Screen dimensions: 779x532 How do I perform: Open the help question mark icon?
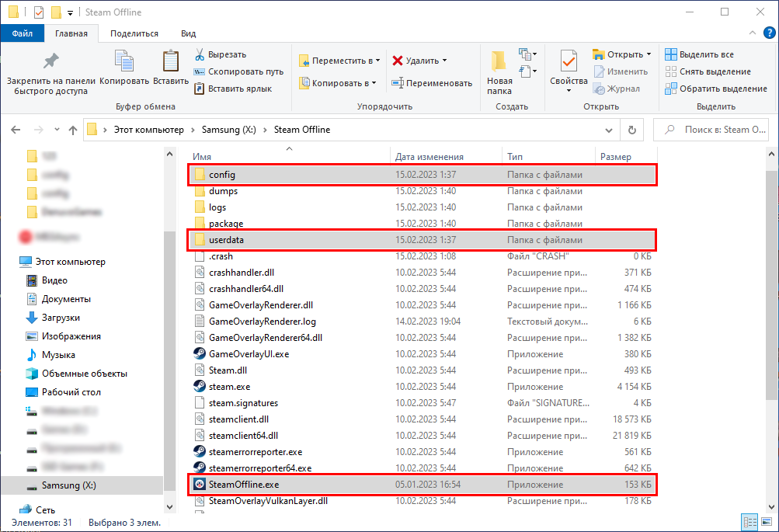[x=769, y=33]
